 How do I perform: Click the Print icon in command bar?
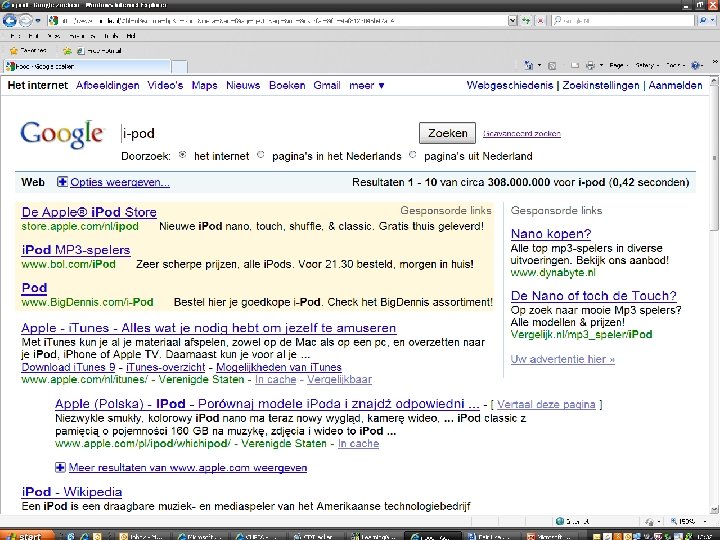pyautogui.click(x=590, y=66)
